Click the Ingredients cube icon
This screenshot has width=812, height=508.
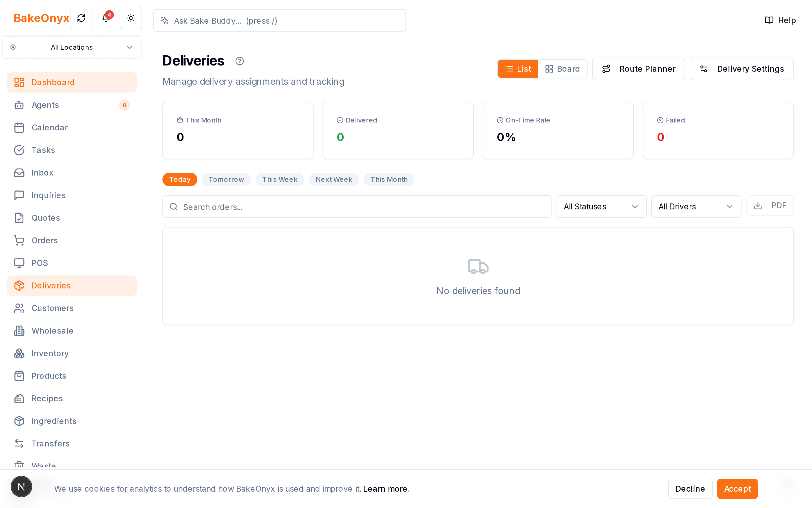point(19,421)
